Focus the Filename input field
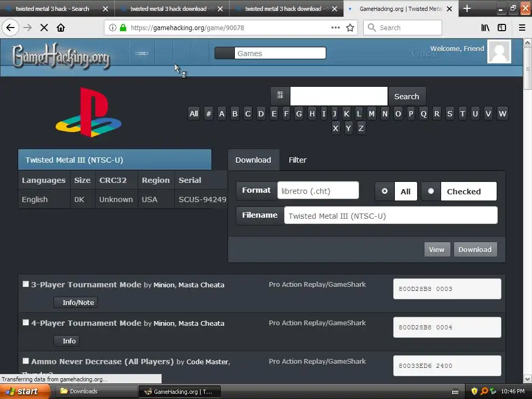 click(391, 215)
